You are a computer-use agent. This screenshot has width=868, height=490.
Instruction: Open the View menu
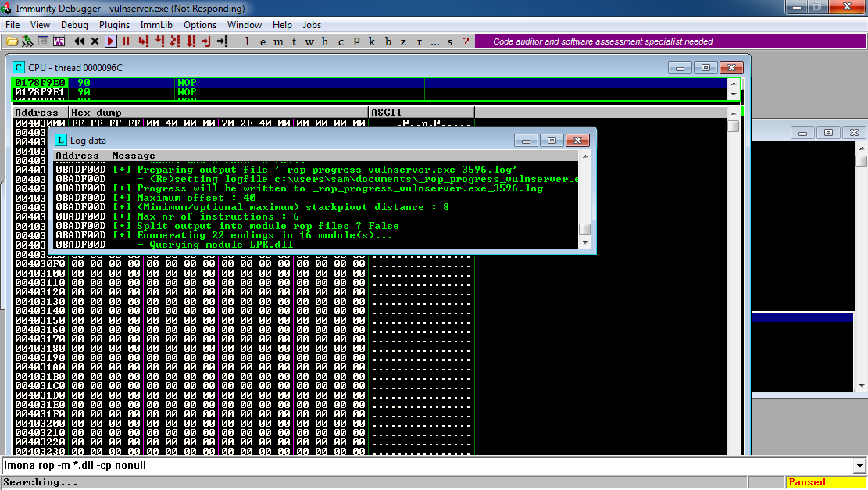(x=40, y=25)
